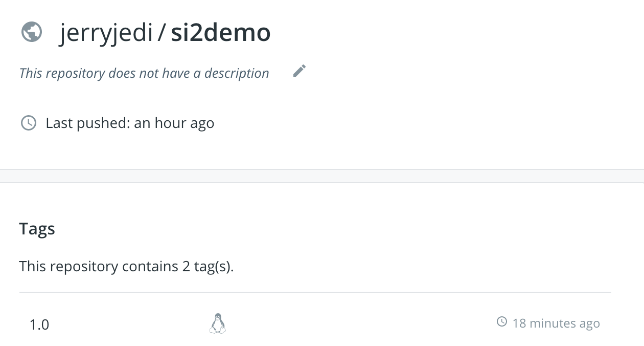Image resolution: width=644 pixels, height=346 pixels.
Task: Select the Last pushed: an hour ago text
Action: (130, 123)
